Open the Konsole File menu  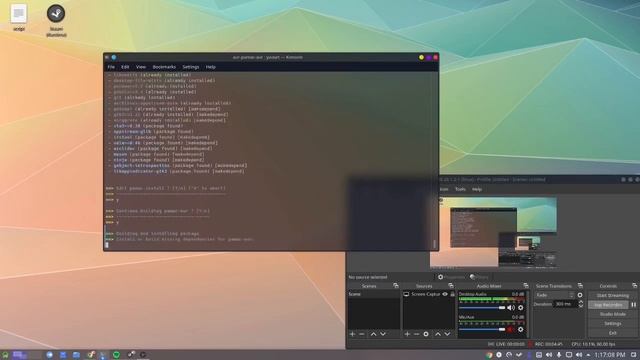111,67
